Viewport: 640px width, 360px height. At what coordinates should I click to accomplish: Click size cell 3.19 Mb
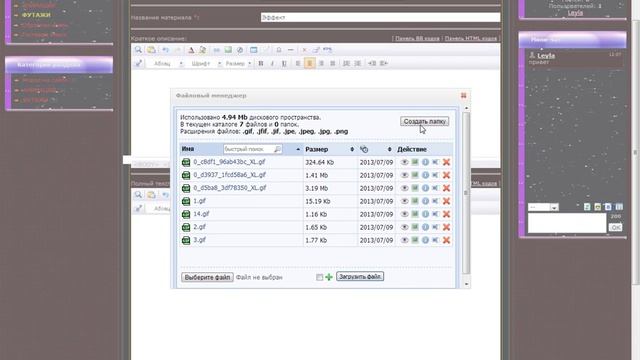click(318, 188)
